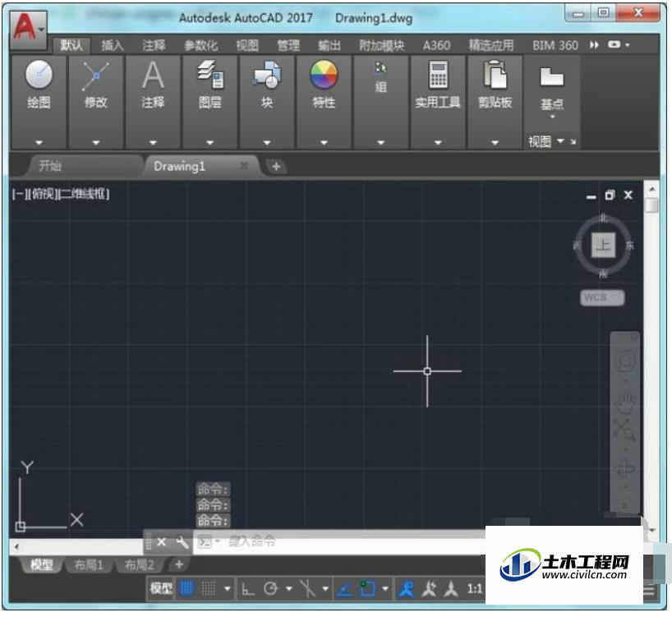Expand the 剪贴板 panel dropdown arrow

(495, 142)
